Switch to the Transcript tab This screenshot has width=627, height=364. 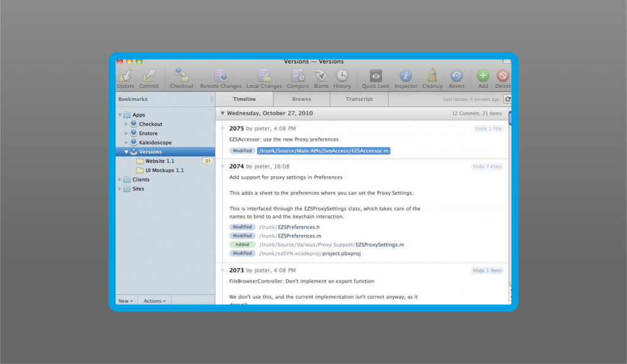click(x=359, y=99)
